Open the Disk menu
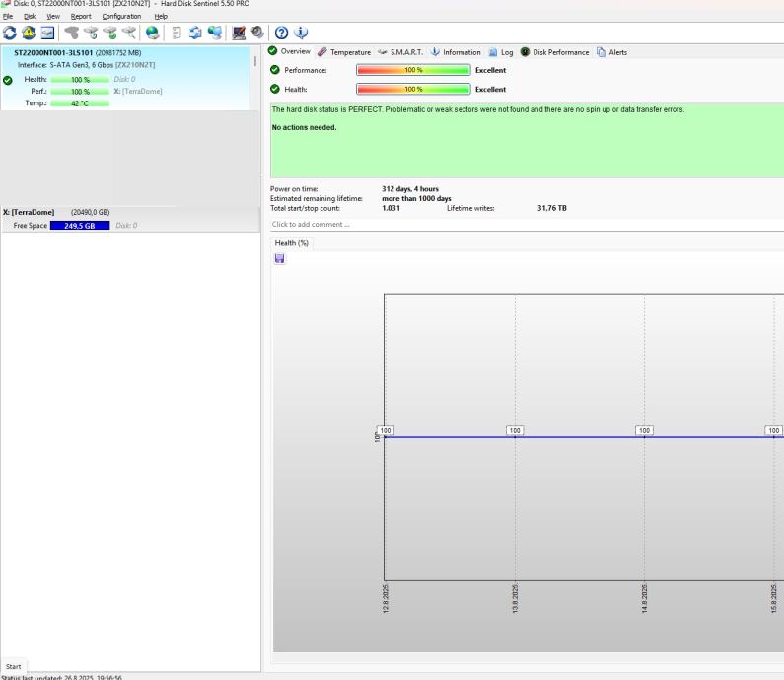This screenshot has width=784, height=680. pos(28,16)
